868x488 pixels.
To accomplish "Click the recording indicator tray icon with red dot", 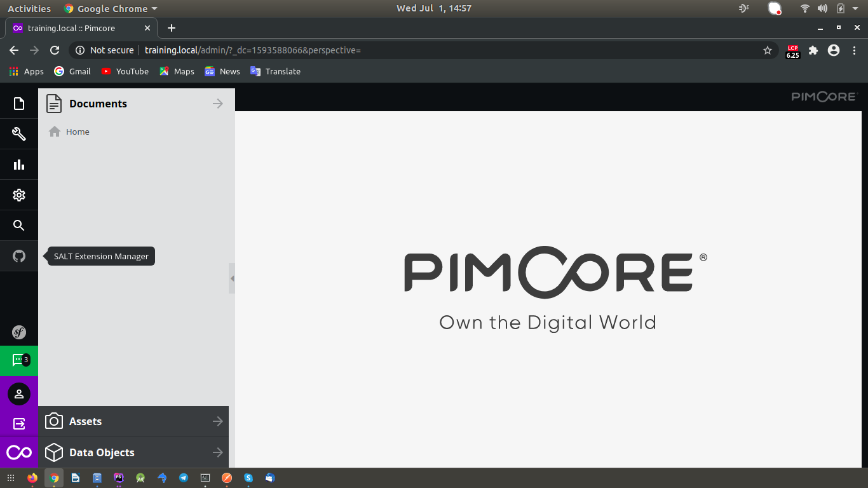I will pyautogui.click(x=775, y=8).
